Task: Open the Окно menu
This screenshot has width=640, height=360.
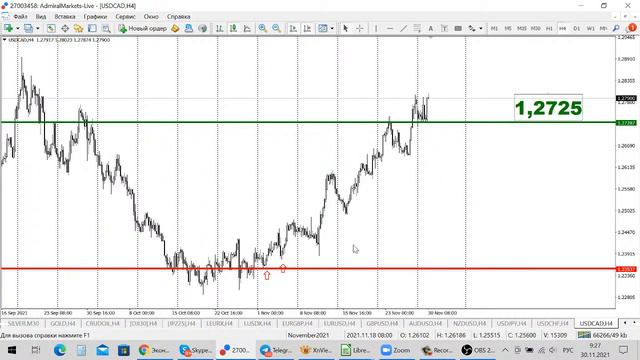Action: [151, 17]
